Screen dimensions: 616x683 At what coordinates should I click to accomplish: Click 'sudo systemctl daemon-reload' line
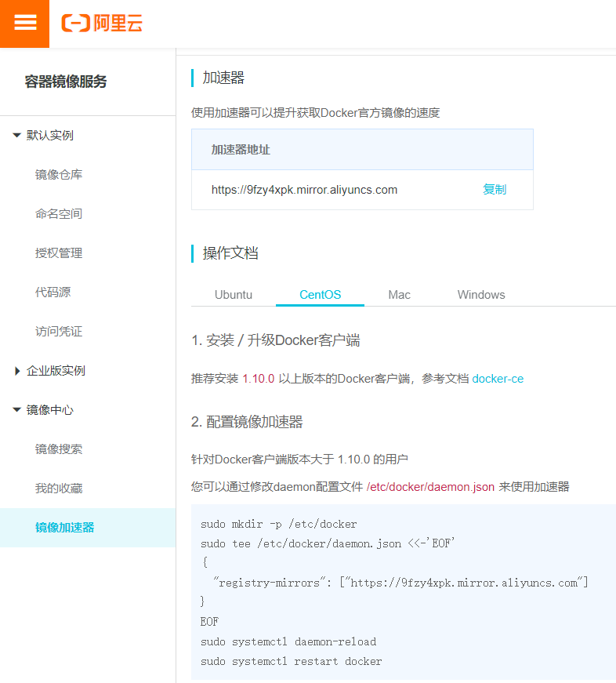click(x=288, y=641)
